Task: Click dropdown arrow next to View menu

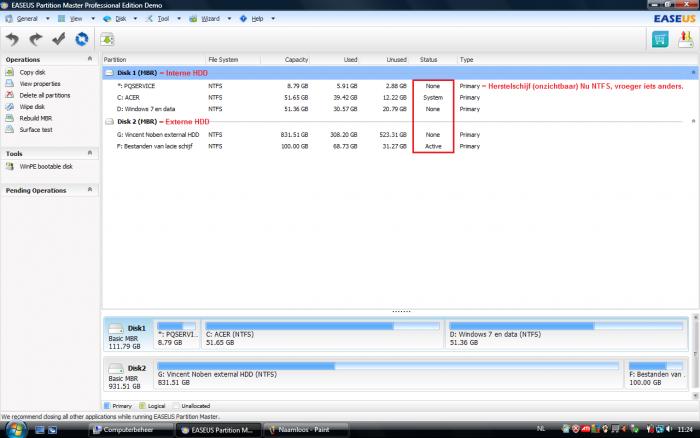Action: point(93,19)
